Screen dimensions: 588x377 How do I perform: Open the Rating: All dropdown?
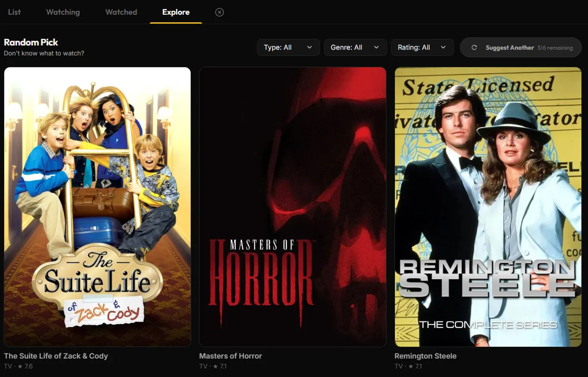pyautogui.click(x=422, y=47)
